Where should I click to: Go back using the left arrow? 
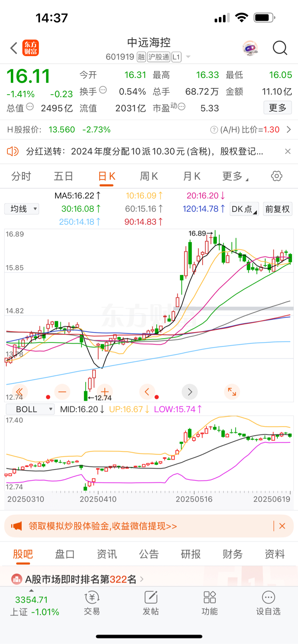[x=14, y=48]
